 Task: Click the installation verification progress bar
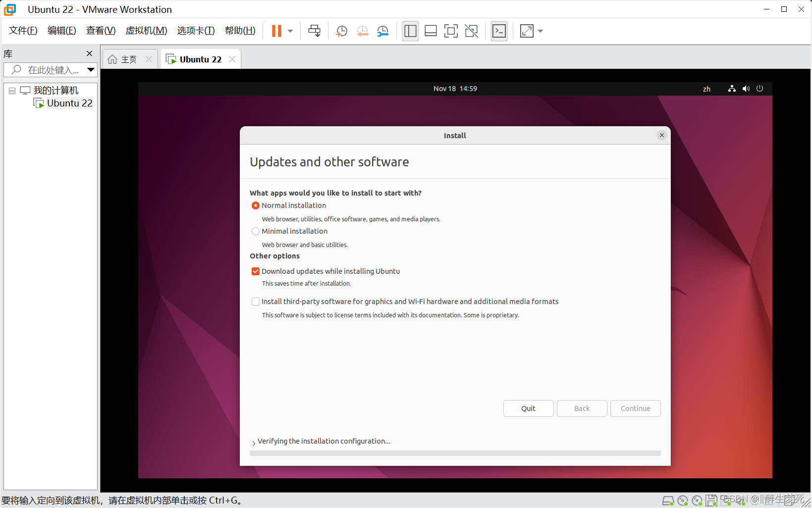[455, 453]
